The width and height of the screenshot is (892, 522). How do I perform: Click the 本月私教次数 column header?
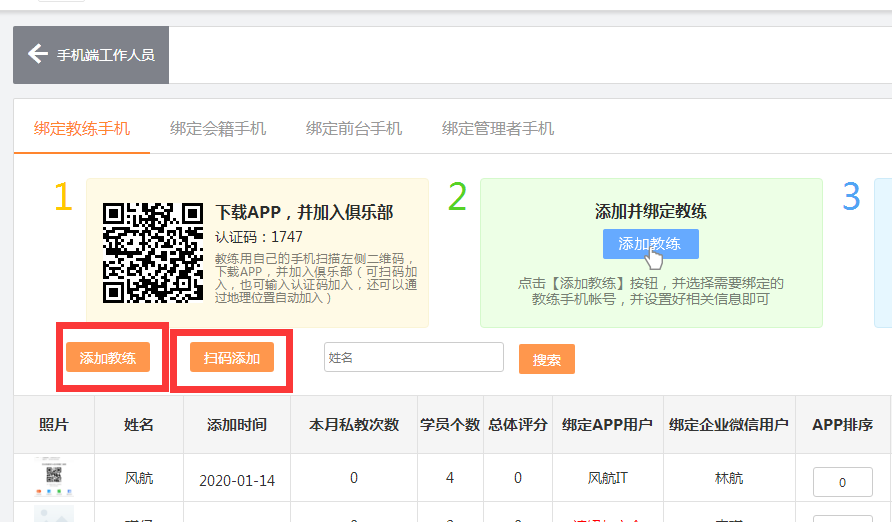tap(354, 425)
